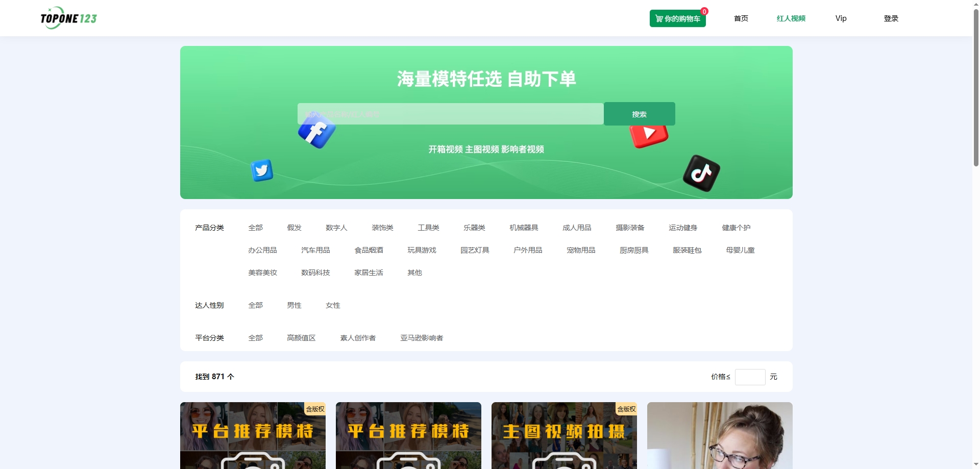Open the 主图视频拍摄 card
980x469 pixels.
tap(564, 435)
